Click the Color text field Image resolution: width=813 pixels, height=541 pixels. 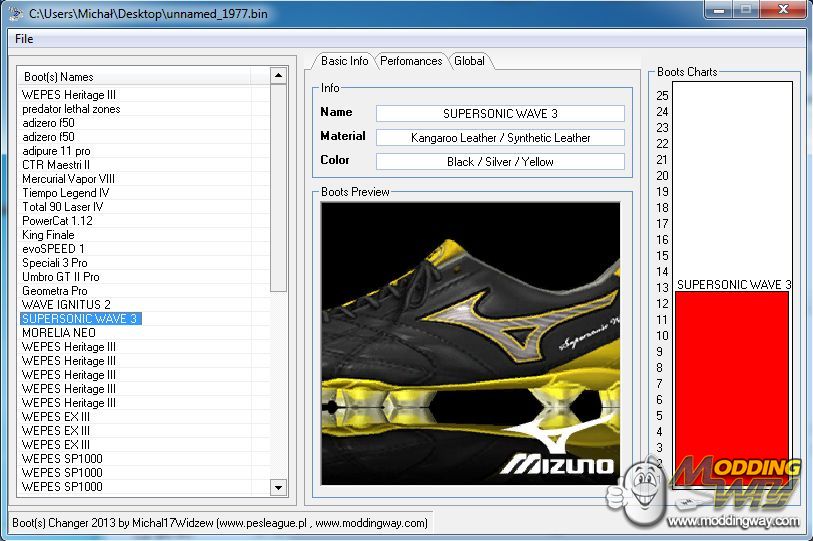[500, 162]
